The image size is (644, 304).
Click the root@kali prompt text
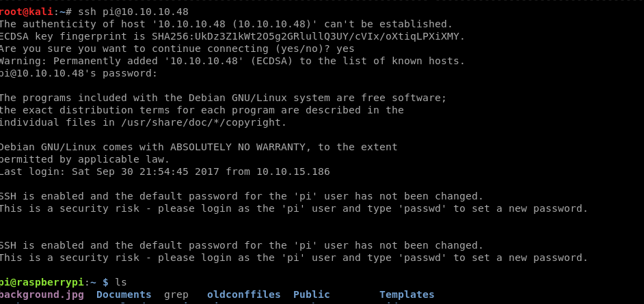tap(27, 12)
